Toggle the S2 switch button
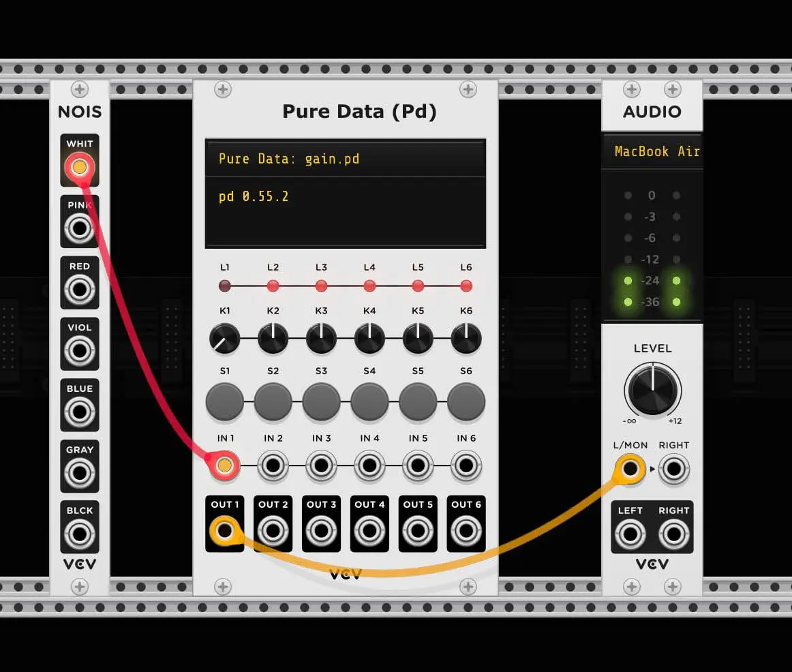 pos(273,402)
